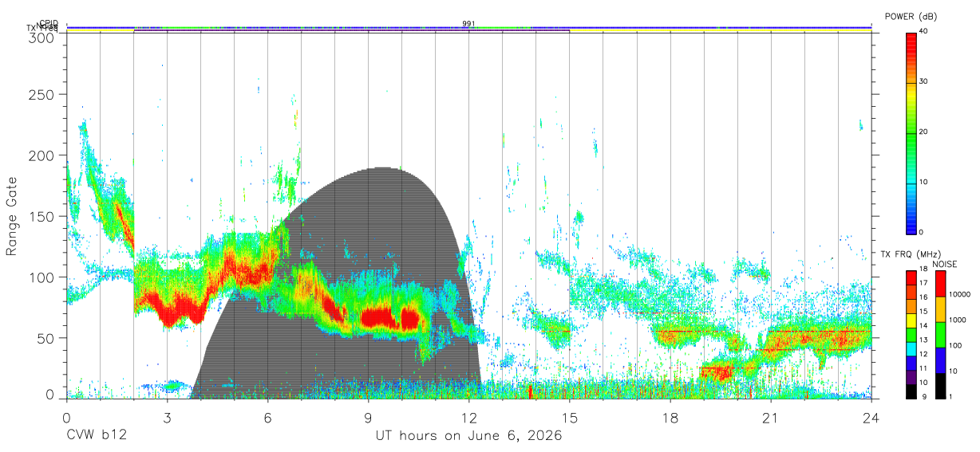Click the "16" label on the TX FRQ scale

pyautogui.click(x=923, y=297)
